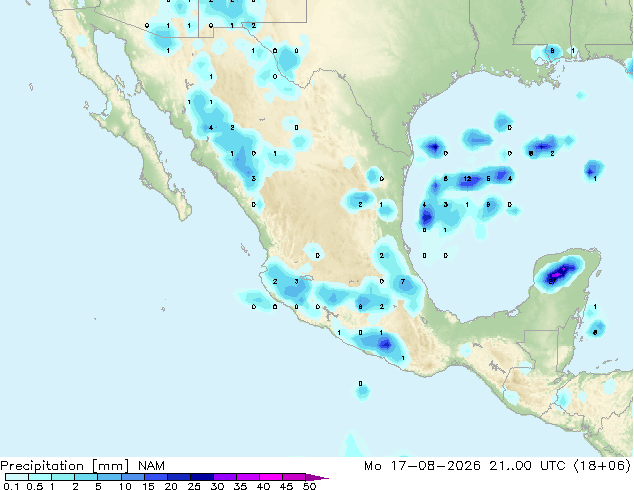Click the '30' legend scale label
Viewport: 634px width, 490px height.
[x=217, y=486]
